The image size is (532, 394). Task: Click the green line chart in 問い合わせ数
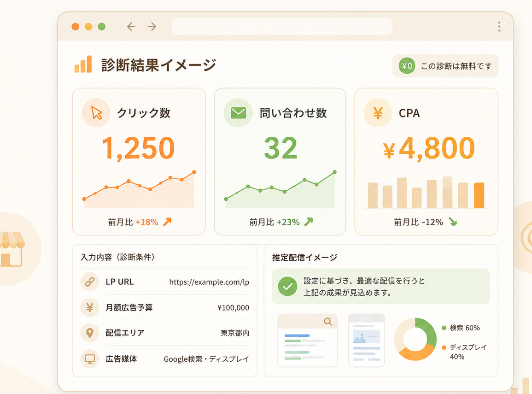click(280, 189)
